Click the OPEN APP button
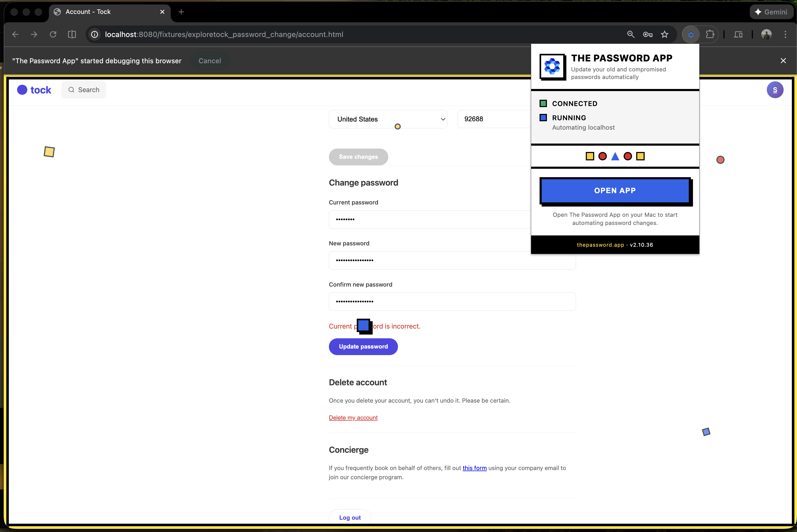Screen dimensions: 797x532 pos(615,190)
